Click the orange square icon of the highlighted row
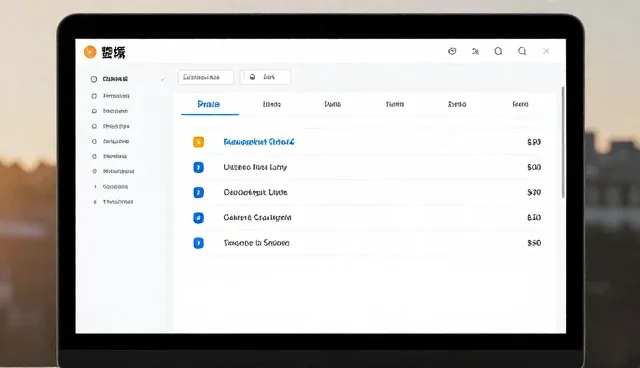 (198, 142)
